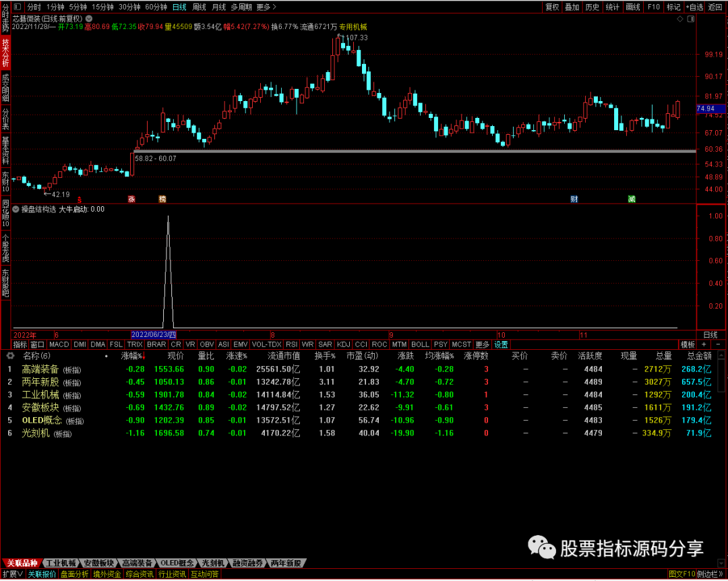
Task: Click the 叠加 overlay button
Action: pyautogui.click(x=572, y=7)
